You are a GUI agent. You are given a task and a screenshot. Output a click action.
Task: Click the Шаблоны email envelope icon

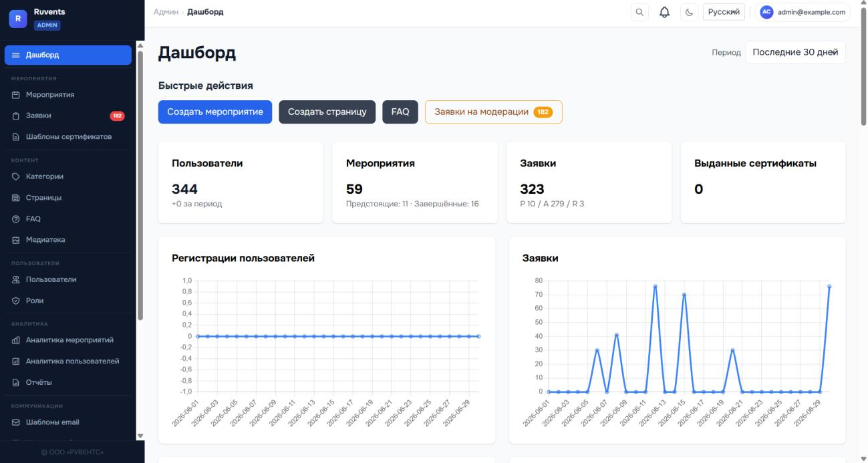16,422
